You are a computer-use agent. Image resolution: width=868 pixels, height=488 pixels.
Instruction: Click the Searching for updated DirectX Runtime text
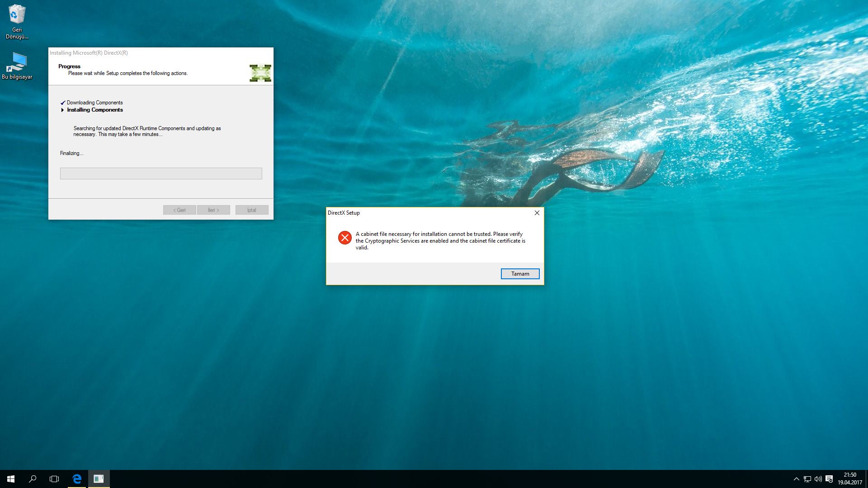(x=147, y=131)
